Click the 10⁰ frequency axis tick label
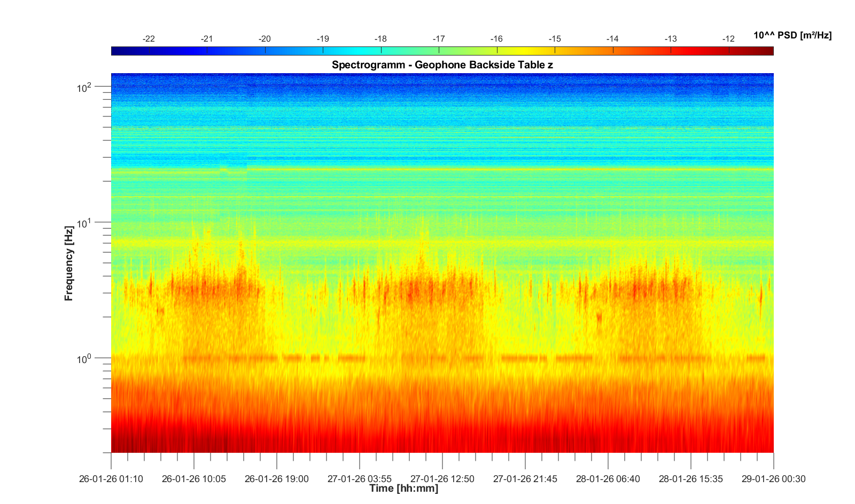The image size is (855, 504). tap(84, 359)
